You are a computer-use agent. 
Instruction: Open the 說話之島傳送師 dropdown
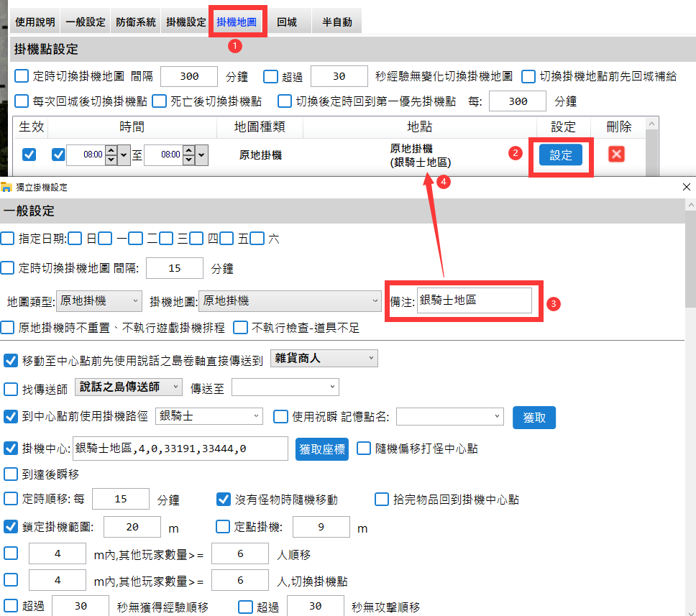(128, 387)
